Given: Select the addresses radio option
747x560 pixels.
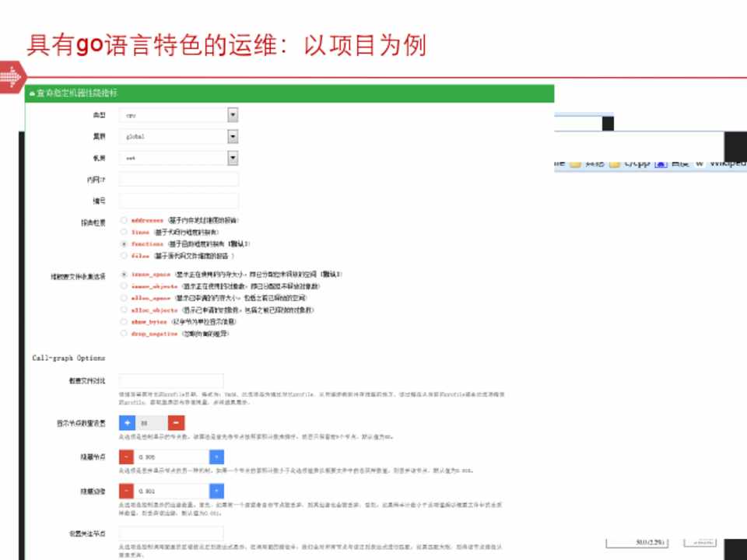Looking at the screenshot, I should pyautogui.click(x=124, y=220).
